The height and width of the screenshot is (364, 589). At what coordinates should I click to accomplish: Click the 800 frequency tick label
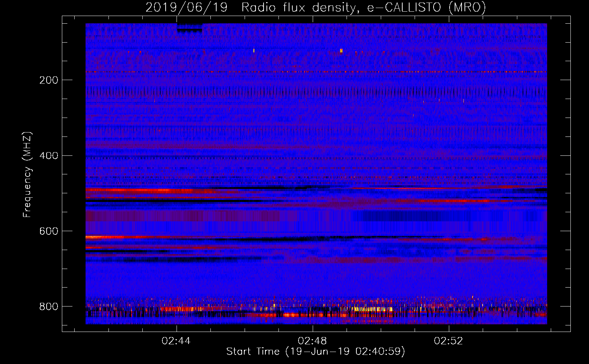pyautogui.click(x=49, y=306)
